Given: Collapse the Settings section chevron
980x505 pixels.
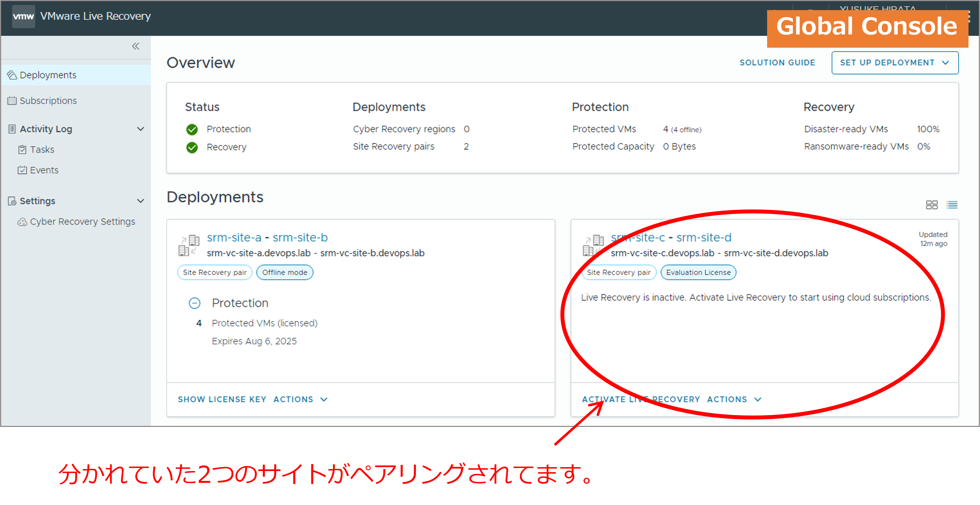Looking at the screenshot, I should [140, 201].
